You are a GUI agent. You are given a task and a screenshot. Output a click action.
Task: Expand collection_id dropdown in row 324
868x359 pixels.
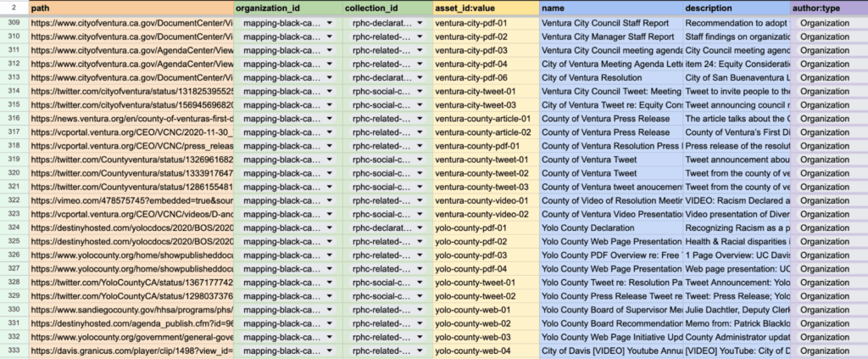(x=420, y=227)
